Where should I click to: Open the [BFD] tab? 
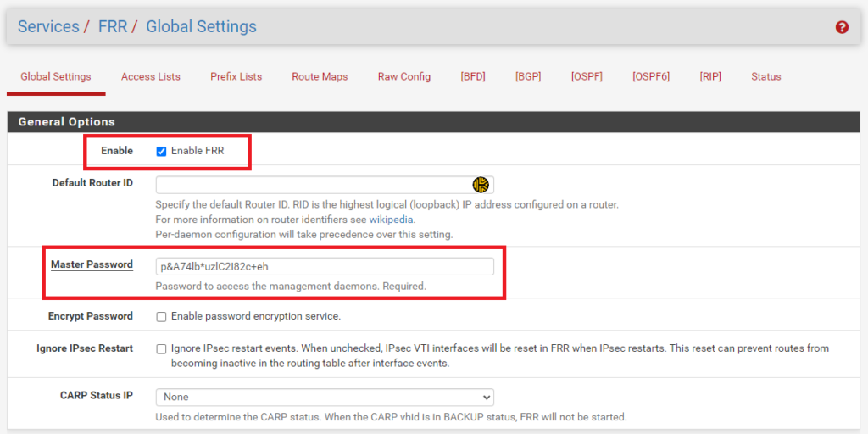473,76
